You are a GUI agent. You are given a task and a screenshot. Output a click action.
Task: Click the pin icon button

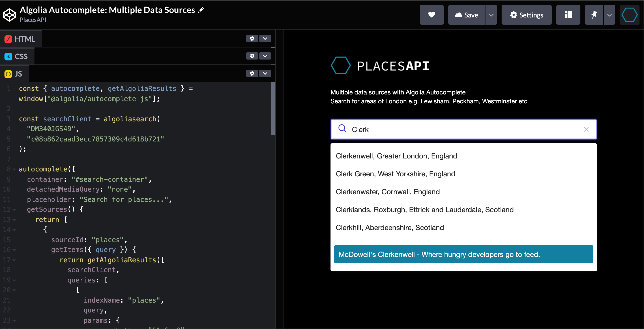pyautogui.click(x=594, y=15)
